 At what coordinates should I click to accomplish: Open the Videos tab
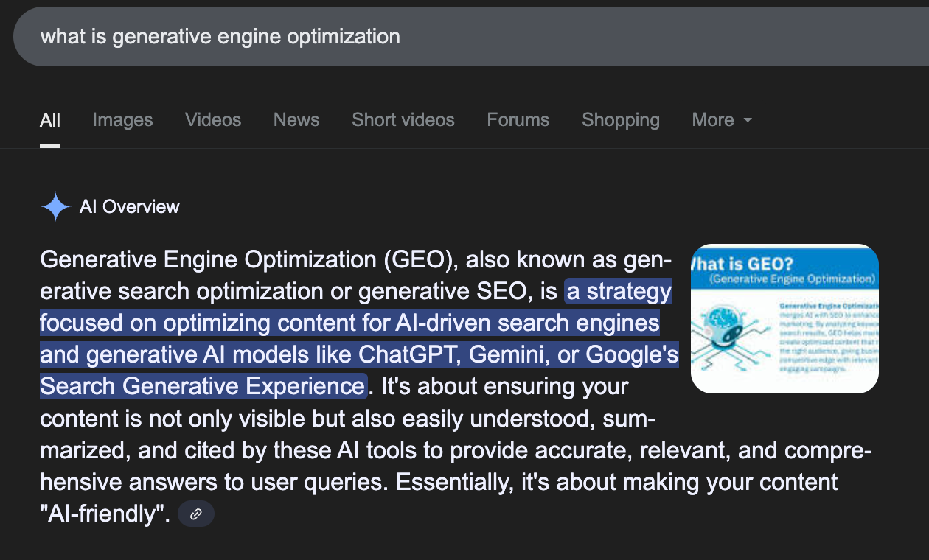click(212, 119)
